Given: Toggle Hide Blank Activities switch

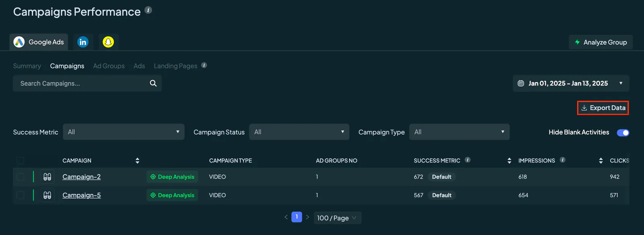Looking at the screenshot, I should tap(623, 133).
